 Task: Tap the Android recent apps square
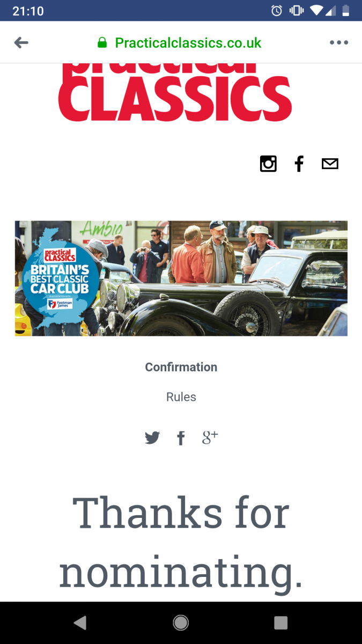(x=280, y=623)
